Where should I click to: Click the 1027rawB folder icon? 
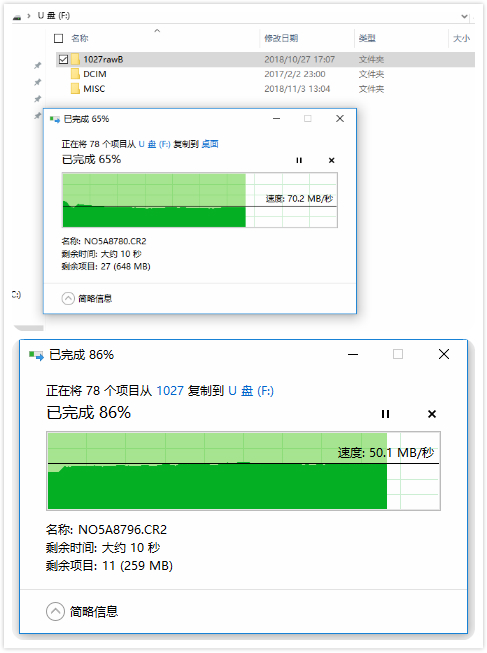click(x=75, y=59)
